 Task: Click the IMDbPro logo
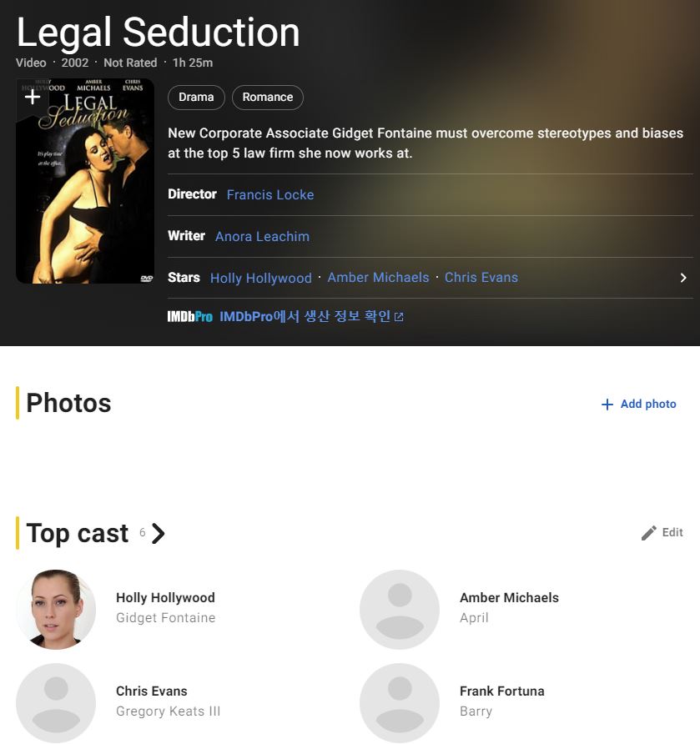[x=190, y=316]
